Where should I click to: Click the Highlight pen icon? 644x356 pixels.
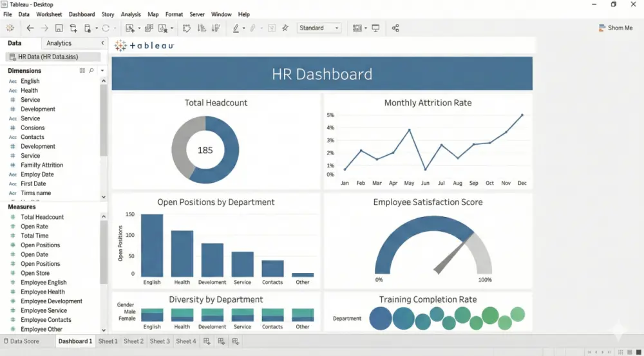(236, 28)
